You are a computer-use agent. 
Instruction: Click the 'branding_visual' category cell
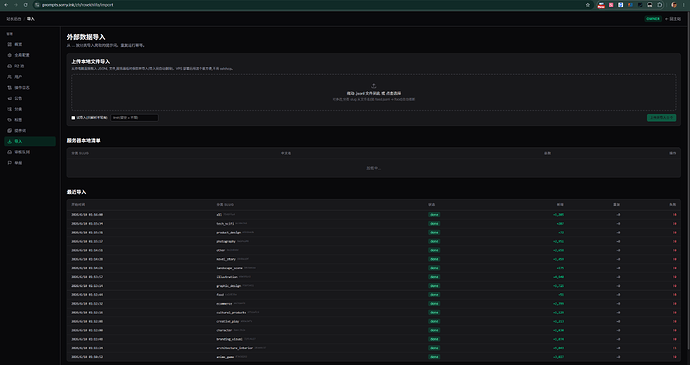click(229, 339)
